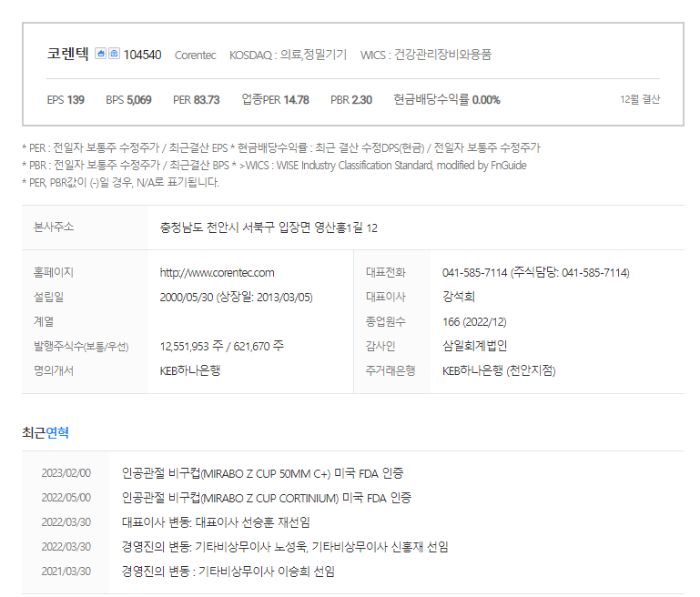Click the telephone icon before 104540
Viewport: 700px width, 597px height.
click(115, 54)
